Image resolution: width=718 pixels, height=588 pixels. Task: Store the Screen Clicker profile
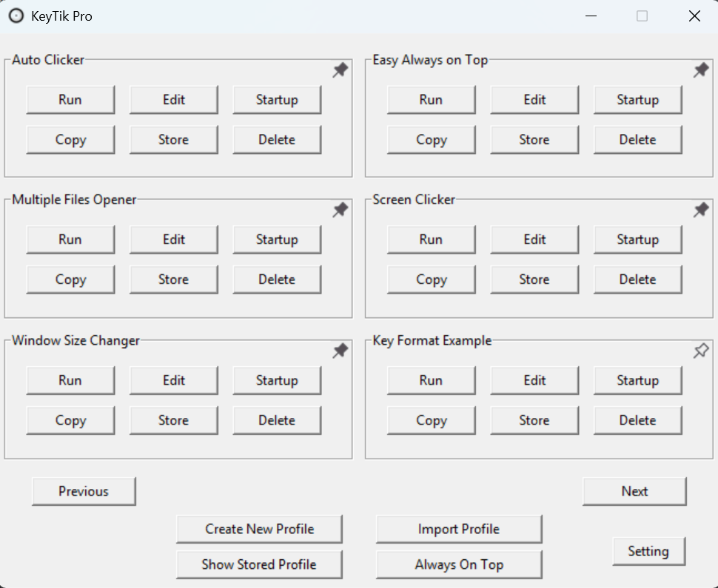[x=535, y=280]
